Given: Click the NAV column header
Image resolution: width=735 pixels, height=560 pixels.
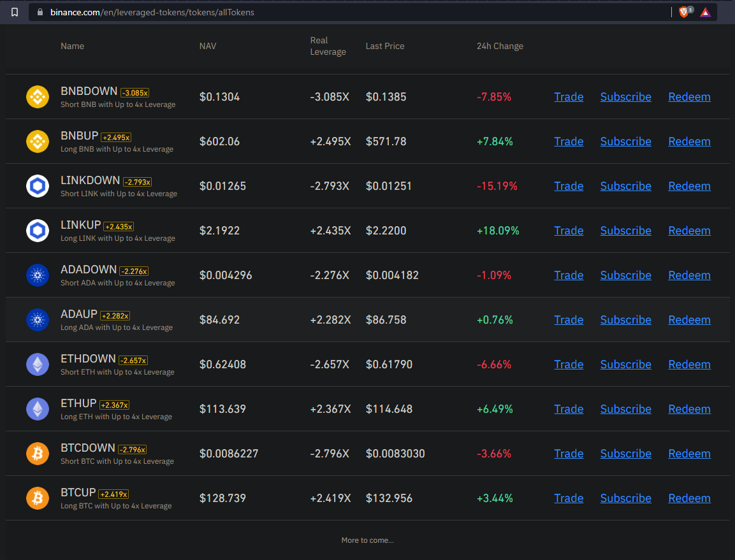Looking at the screenshot, I should click(208, 46).
